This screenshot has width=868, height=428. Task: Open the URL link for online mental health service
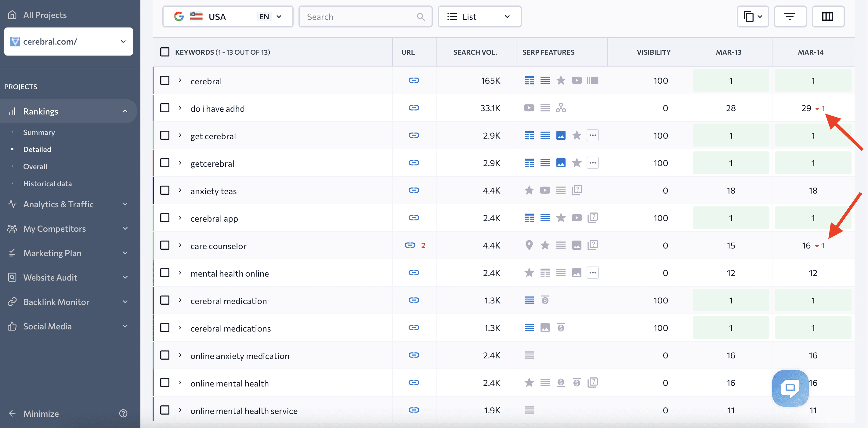point(414,410)
